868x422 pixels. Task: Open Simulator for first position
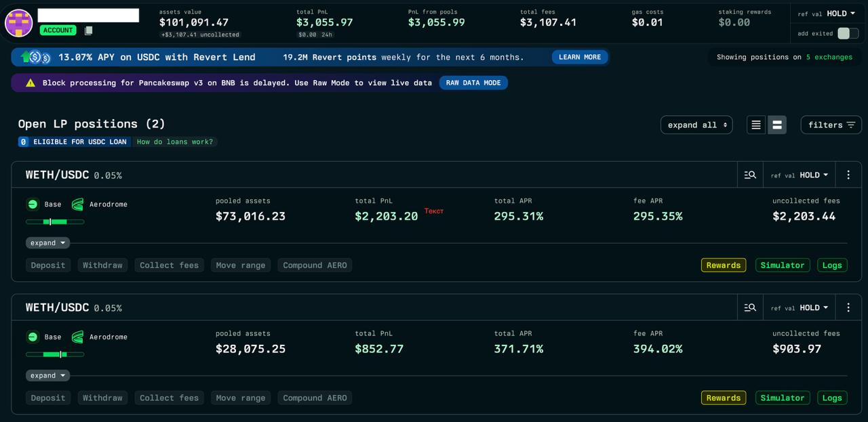(x=783, y=265)
